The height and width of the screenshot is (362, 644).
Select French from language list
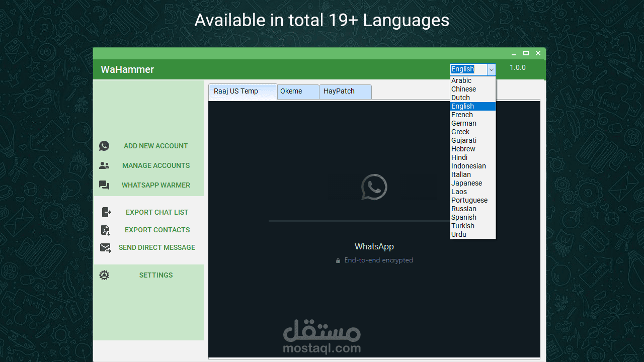point(473,115)
